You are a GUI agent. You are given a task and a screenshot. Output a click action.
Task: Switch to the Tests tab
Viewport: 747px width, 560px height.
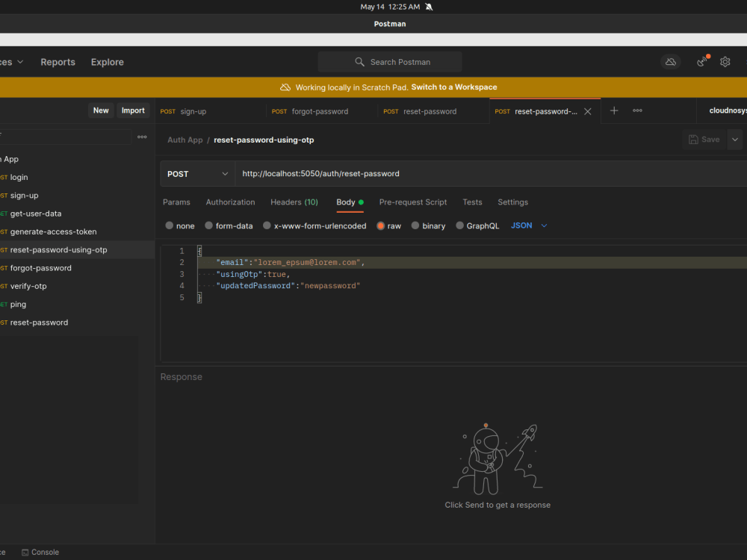472,202
